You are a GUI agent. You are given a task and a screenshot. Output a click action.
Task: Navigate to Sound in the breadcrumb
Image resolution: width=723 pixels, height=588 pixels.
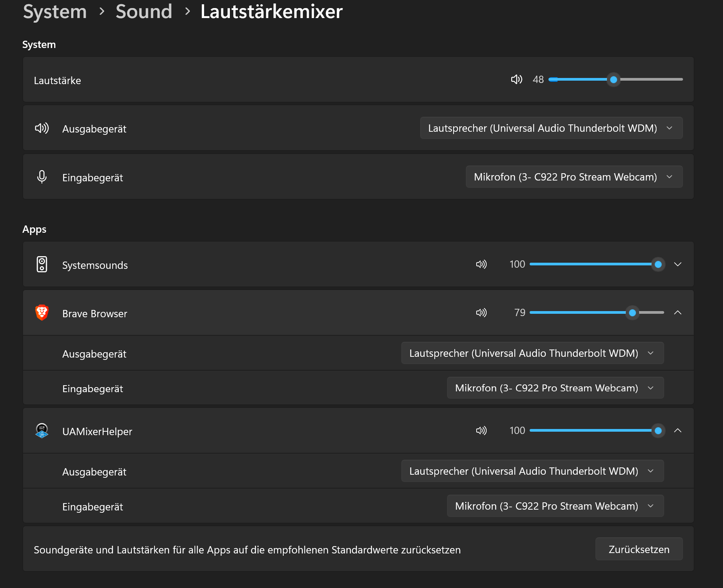tap(144, 12)
